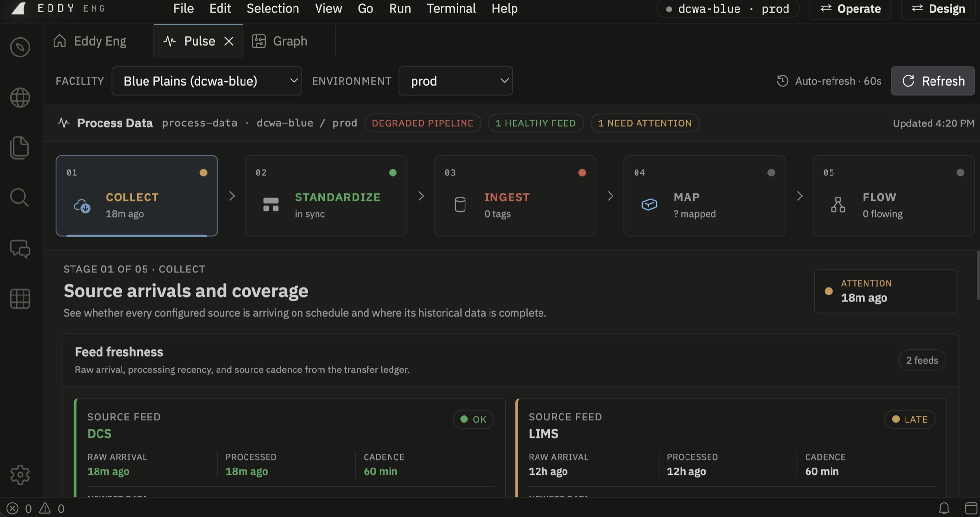Open the Environment dropdown prod
This screenshot has height=517, width=980.
[456, 81]
